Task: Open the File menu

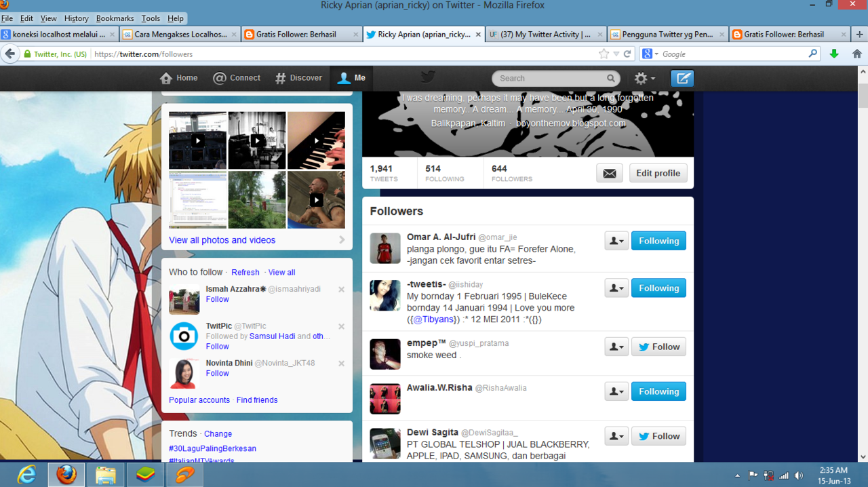Action: (x=7, y=18)
